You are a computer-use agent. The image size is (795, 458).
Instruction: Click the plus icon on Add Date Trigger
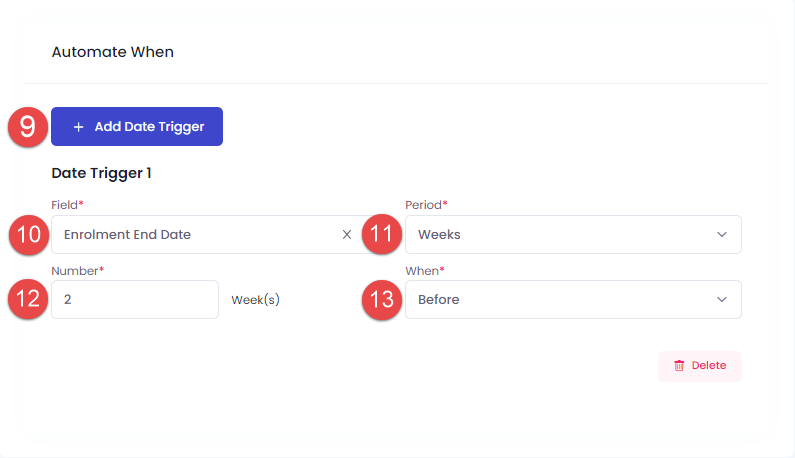(79, 127)
